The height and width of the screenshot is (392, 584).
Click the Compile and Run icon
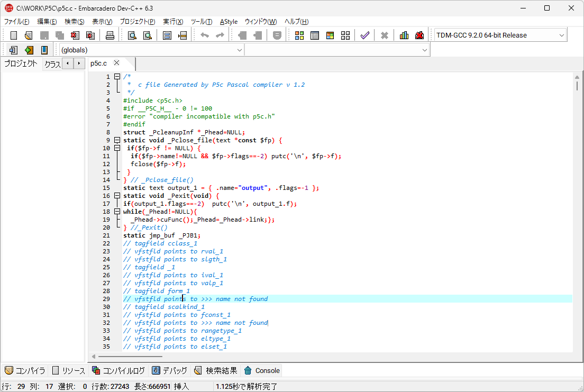330,35
